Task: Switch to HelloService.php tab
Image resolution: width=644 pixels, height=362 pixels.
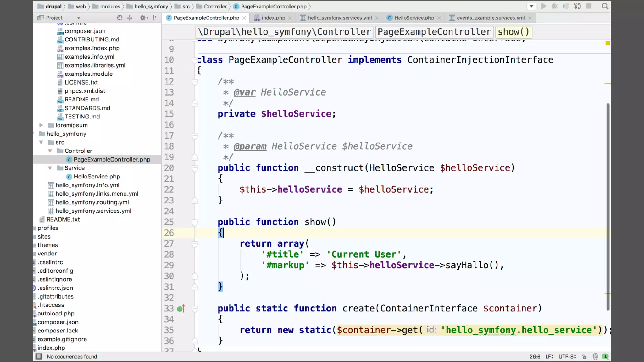Action: [x=414, y=18]
